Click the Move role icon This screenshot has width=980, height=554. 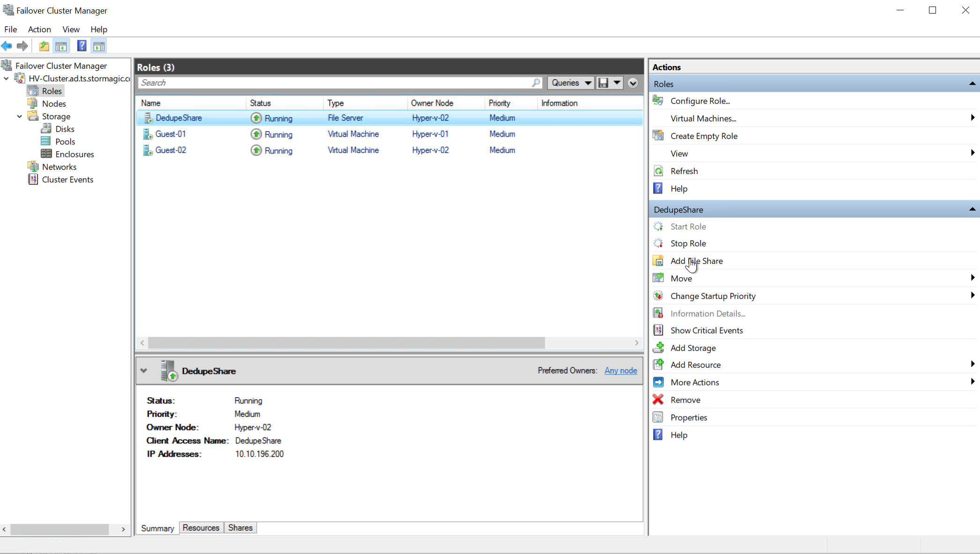pyautogui.click(x=658, y=278)
